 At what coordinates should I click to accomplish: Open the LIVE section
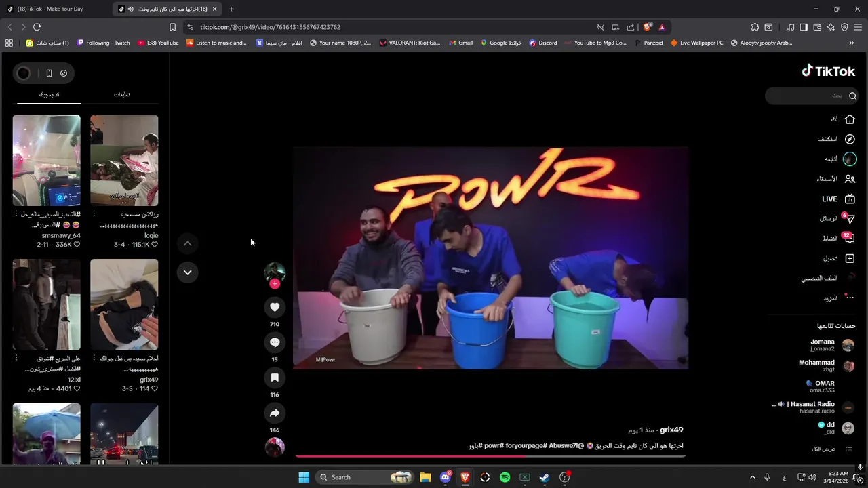pos(838,199)
